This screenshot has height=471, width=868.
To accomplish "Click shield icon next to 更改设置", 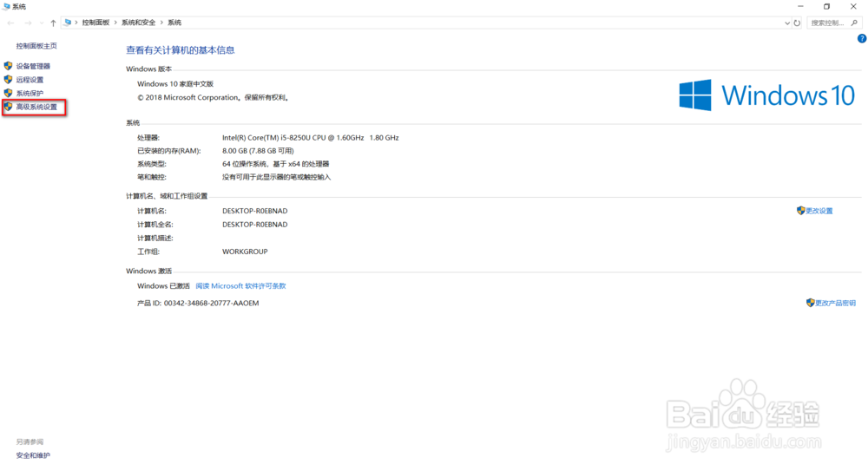I will [800, 210].
